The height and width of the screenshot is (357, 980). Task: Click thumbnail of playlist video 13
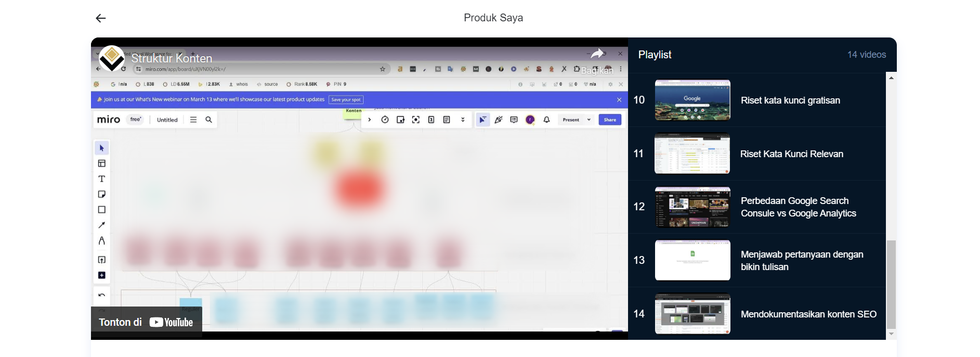(x=692, y=260)
